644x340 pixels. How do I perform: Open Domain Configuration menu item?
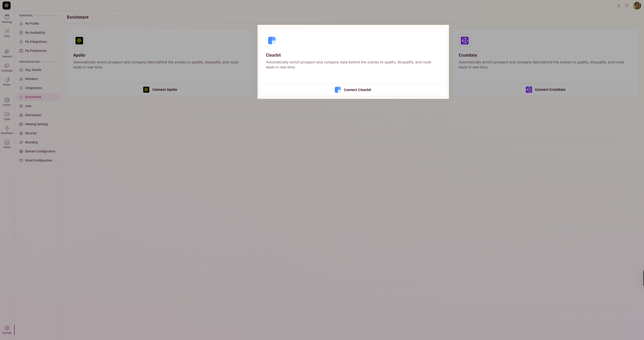[x=40, y=151]
